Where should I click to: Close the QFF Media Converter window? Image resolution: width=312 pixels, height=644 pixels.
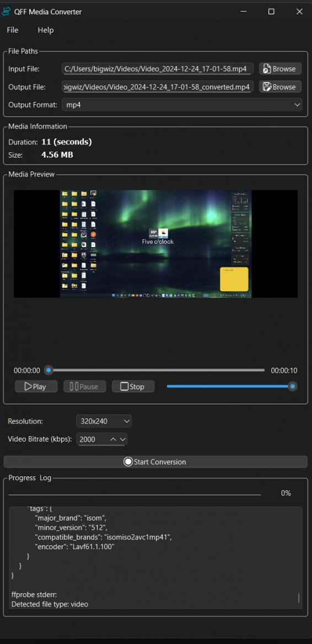(299, 12)
